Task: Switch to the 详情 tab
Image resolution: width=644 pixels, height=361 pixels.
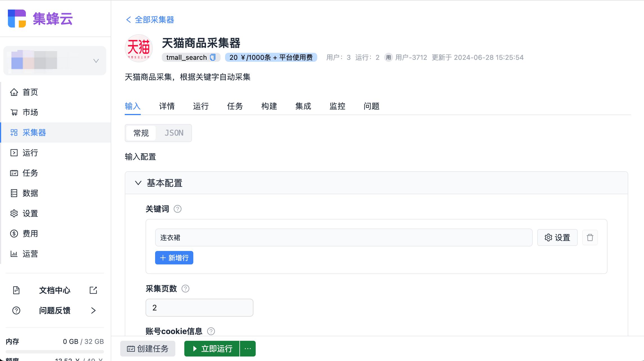Action: [167, 106]
